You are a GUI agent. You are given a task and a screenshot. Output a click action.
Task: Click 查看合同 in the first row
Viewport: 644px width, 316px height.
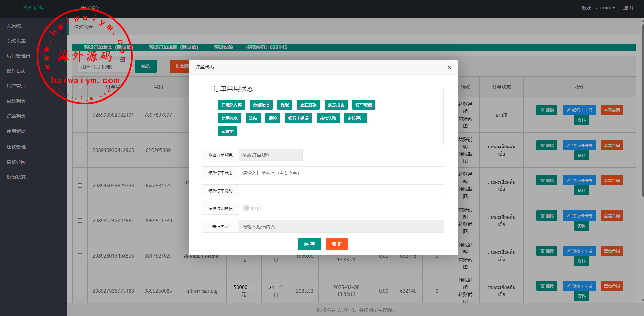coord(611,110)
